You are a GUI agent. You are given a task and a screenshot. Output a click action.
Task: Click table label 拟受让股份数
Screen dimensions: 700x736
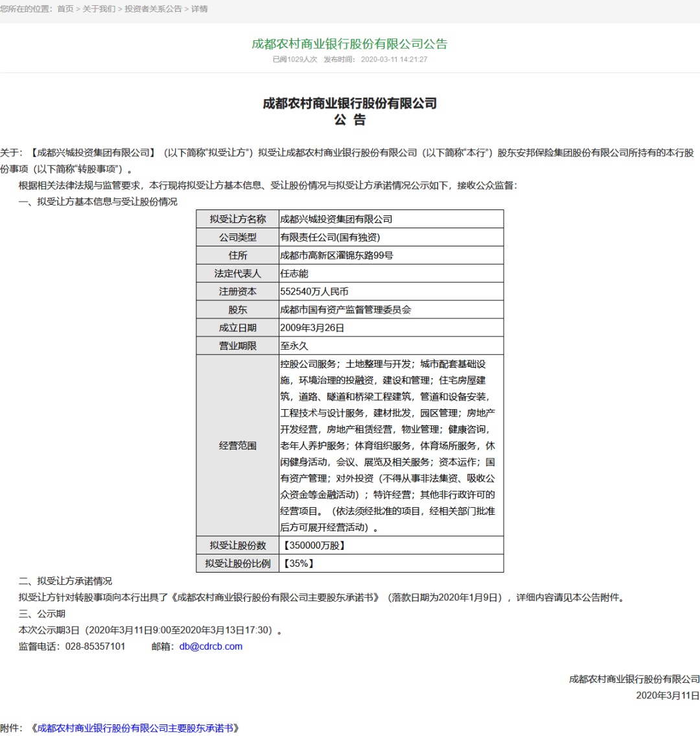[x=238, y=545]
